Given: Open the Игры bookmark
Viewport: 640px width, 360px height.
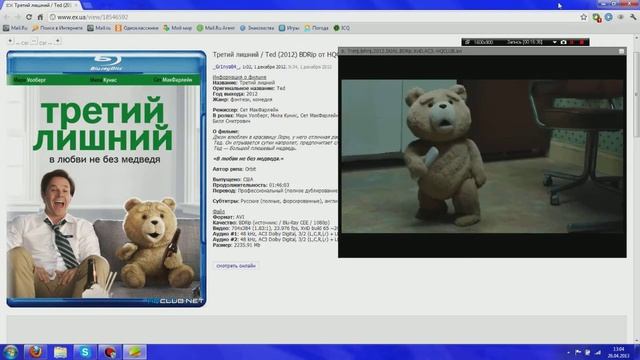Looking at the screenshot, I should pyautogui.click(x=289, y=28).
